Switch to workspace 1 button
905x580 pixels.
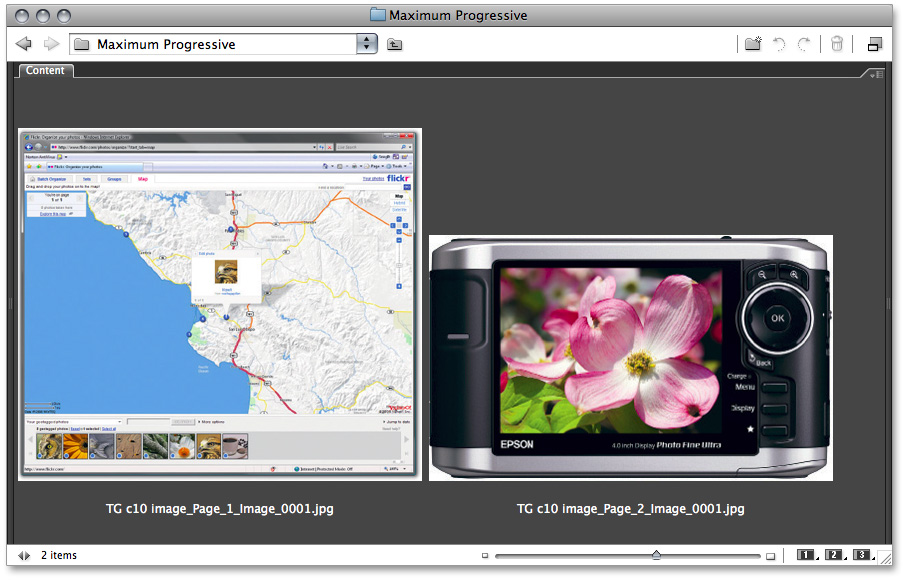click(x=807, y=555)
